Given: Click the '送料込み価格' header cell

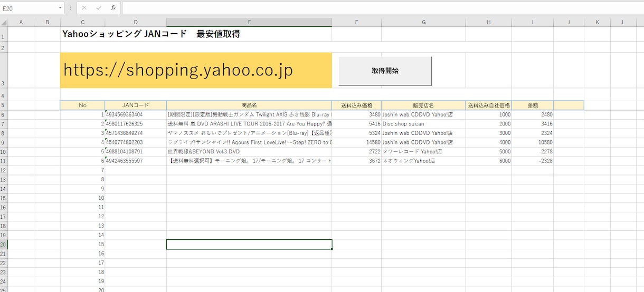Looking at the screenshot, I should [x=357, y=105].
